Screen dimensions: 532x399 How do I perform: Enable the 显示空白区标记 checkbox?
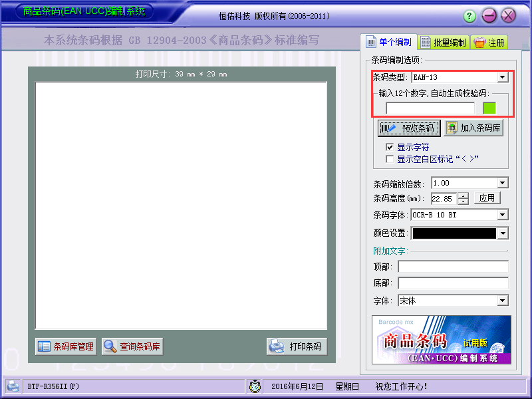(390, 159)
